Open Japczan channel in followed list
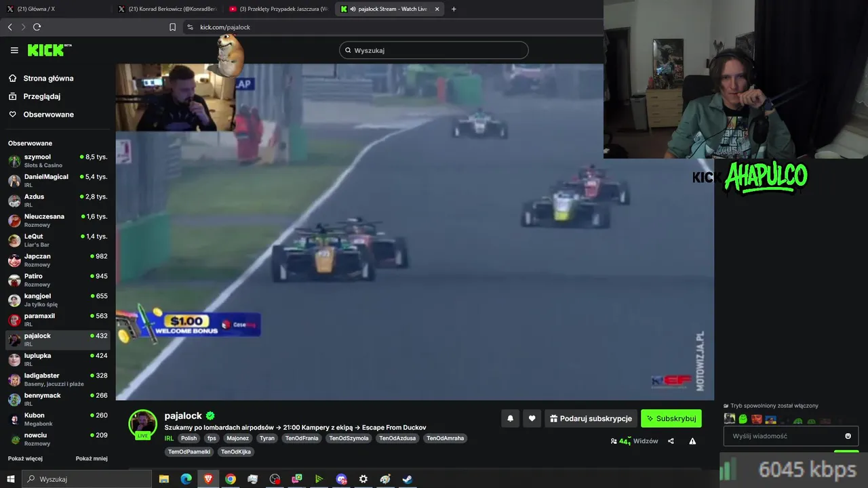Viewport: 868px width, 488px height. coord(58,260)
